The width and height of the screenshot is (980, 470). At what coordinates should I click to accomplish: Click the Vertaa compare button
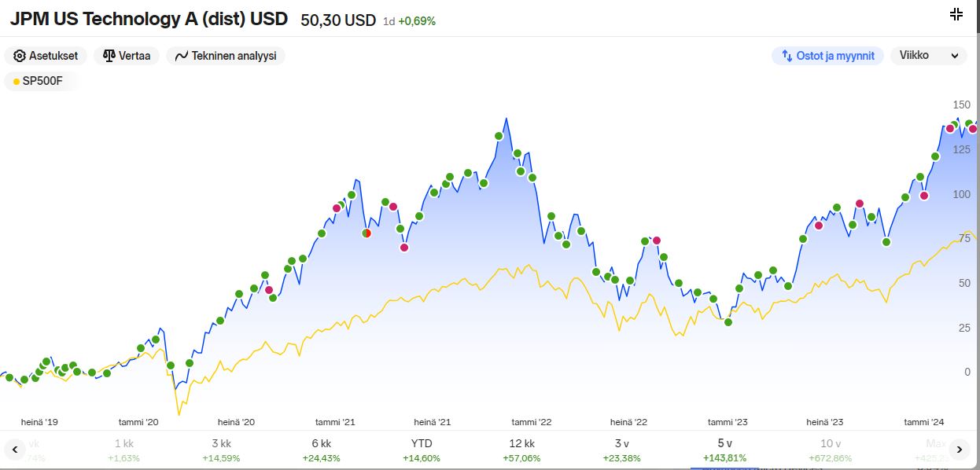pos(127,56)
